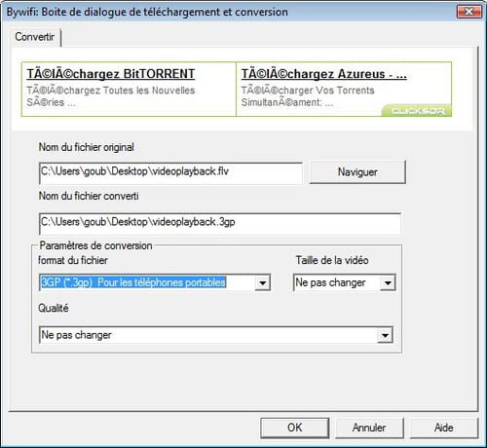The width and height of the screenshot is (487, 448).
Task: Open the Téléchargez BitTORRENT ad link
Action: tap(111, 74)
